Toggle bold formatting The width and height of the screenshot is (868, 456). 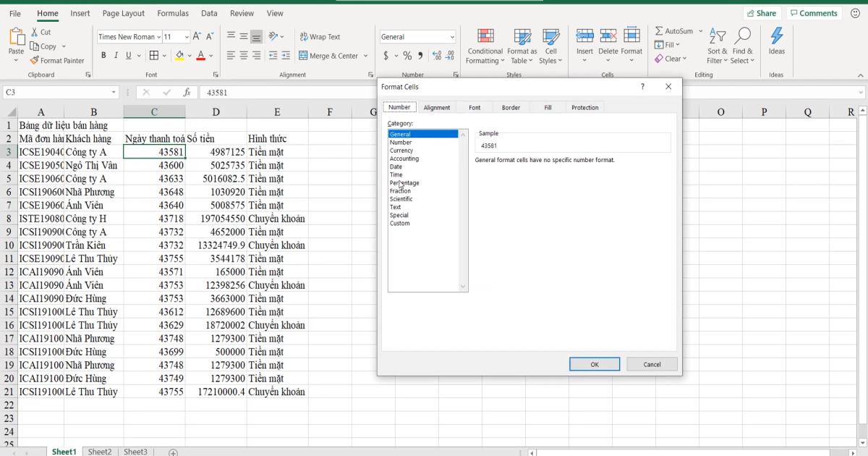tap(103, 55)
